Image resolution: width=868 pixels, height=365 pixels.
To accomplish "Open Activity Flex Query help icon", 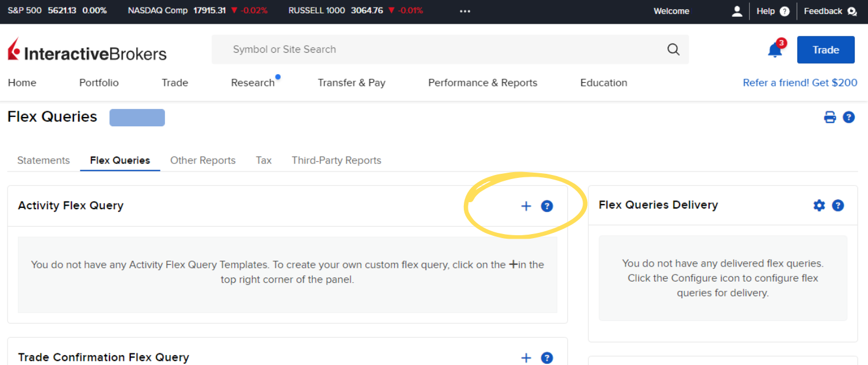I will click(547, 206).
